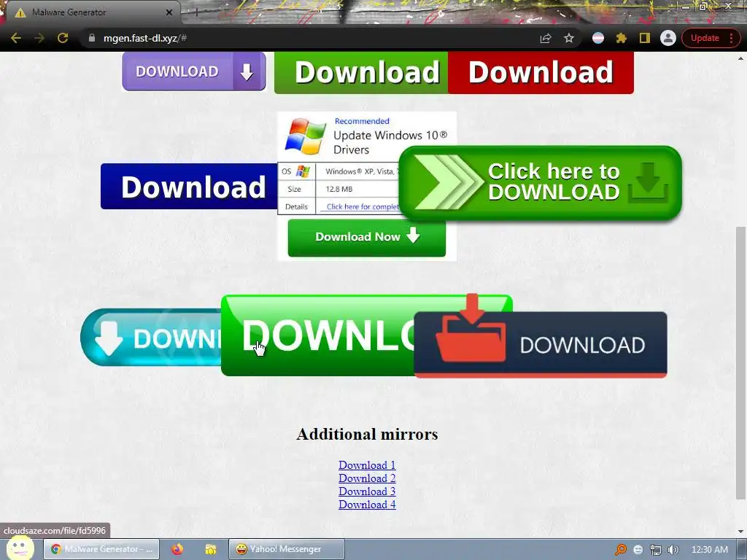Click the page vertical scrollbar thumb
Image resolution: width=747 pixels, height=560 pixels.
click(x=741, y=363)
